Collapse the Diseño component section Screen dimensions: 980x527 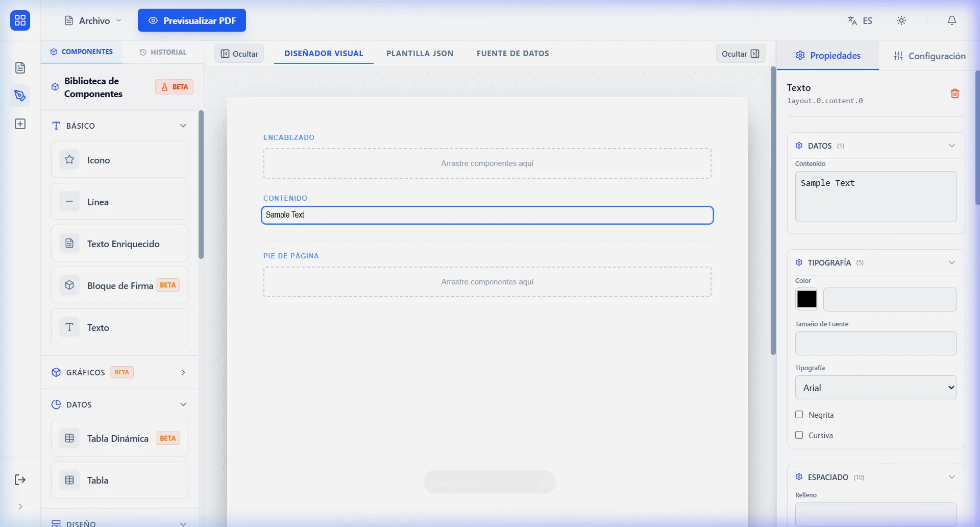pos(183,523)
